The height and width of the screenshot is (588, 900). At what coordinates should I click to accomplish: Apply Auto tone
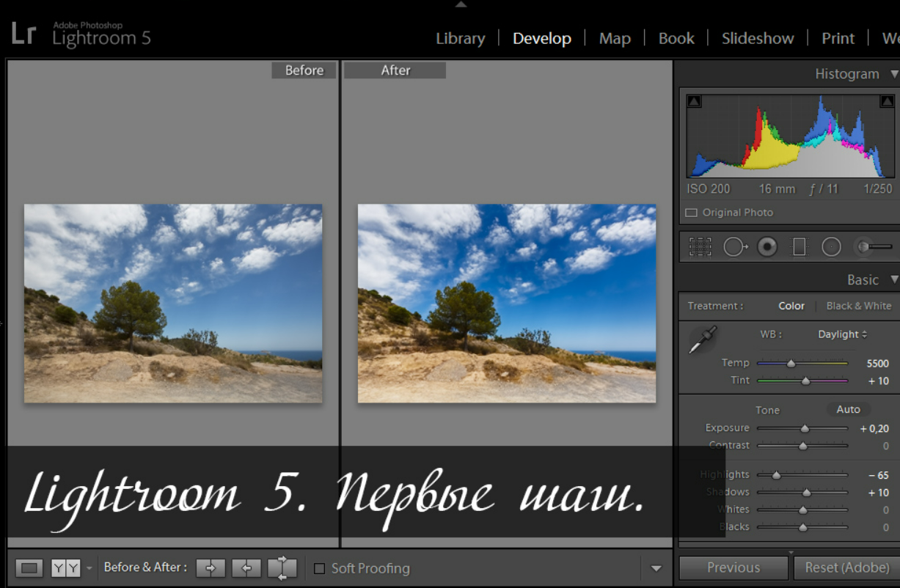click(849, 410)
